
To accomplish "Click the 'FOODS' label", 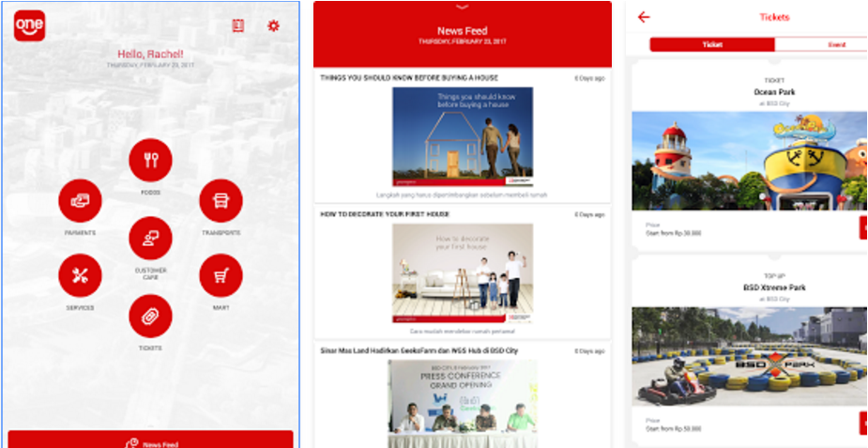I will tap(150, 193).
